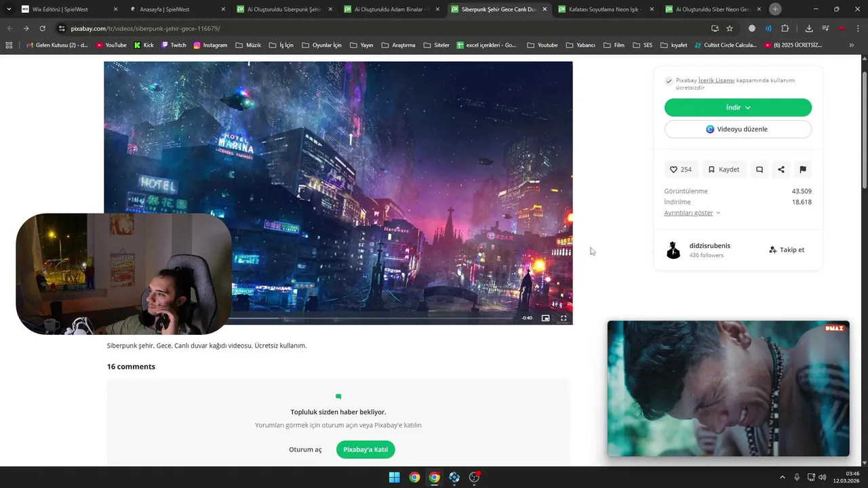Open YouTube bookmark
The height and width of the screenshot is (488, 868).
tap(111, 45)
